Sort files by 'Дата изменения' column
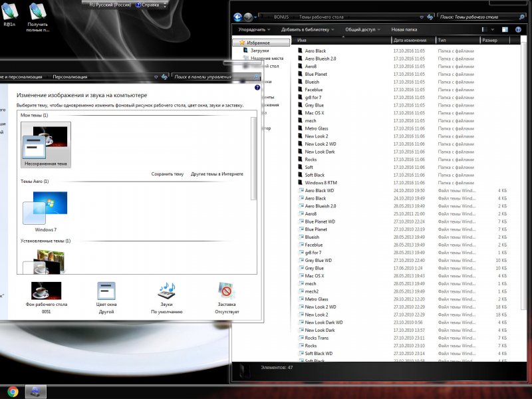This screenshot has width=532, height=399. (414, 40)
